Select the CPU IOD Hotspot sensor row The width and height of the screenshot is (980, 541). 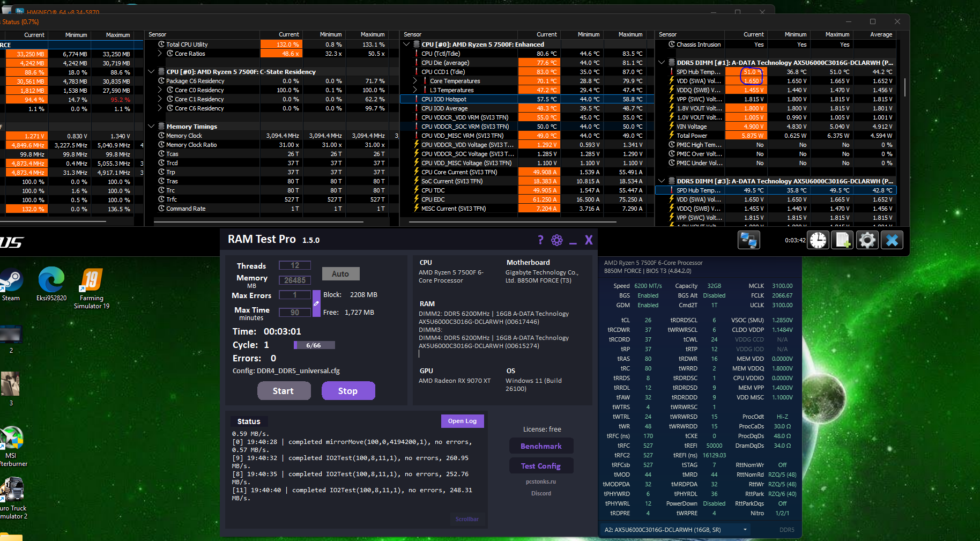pyautogui.click(x=527, y=99)
